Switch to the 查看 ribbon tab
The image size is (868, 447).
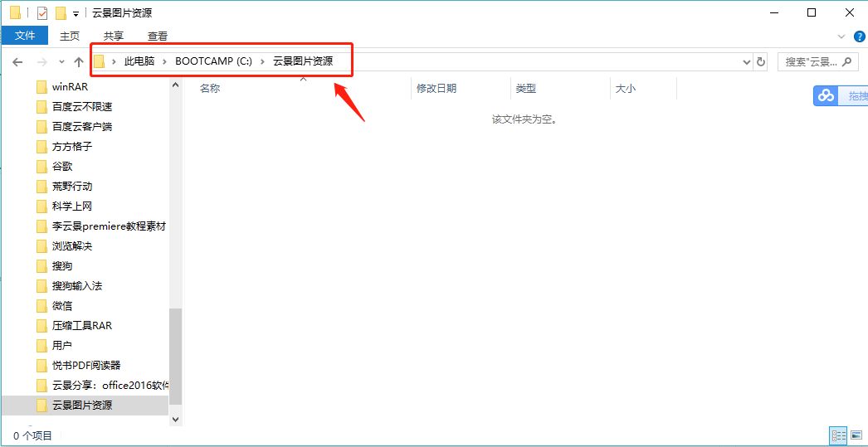click(x=158, y=36)
